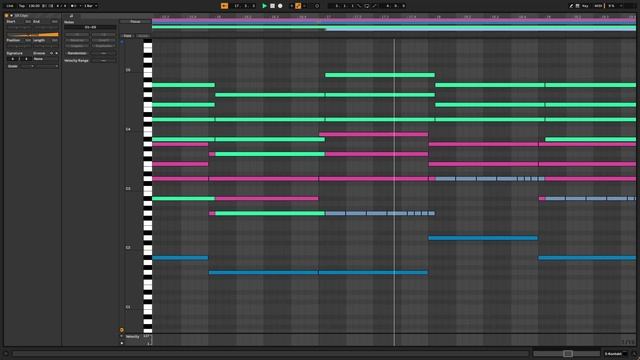Open the Groove None dropdown
This screenshot has width=640, height=360.
pos(46,59)
